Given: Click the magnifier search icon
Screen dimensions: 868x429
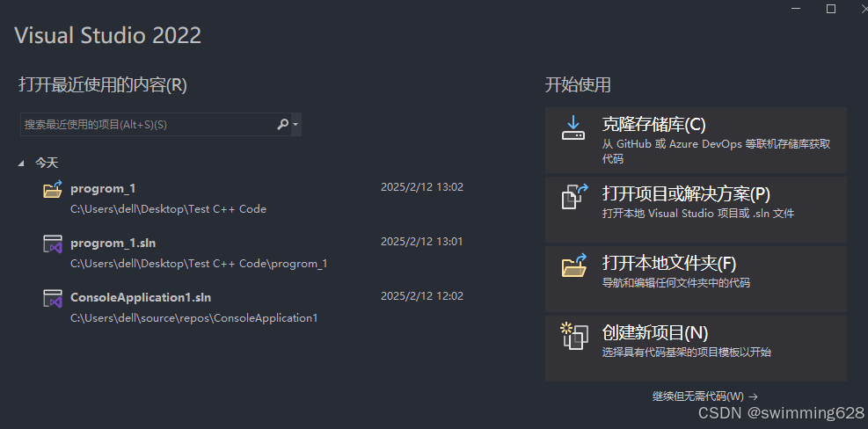Looking at the screenshot, I should click(x=282, y=125).
